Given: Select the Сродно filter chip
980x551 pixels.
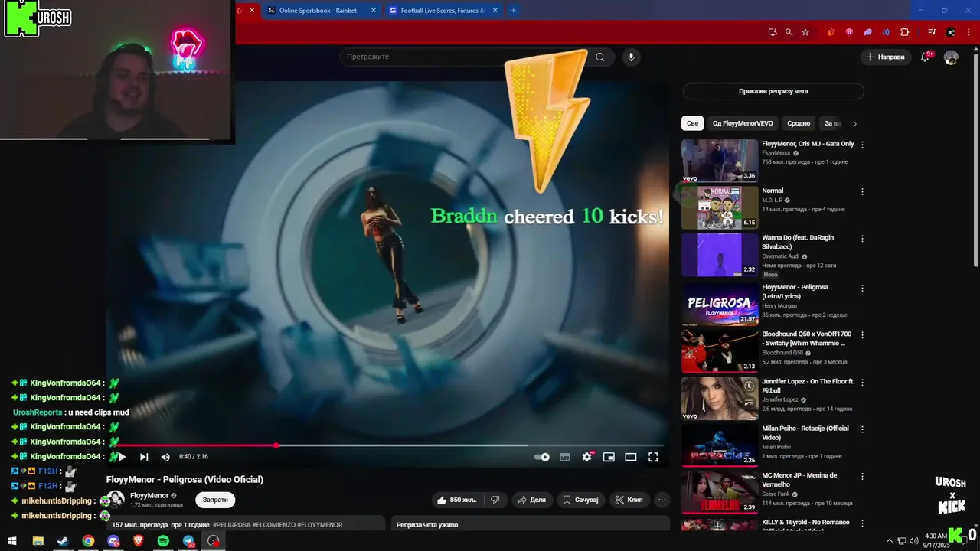Looking at the screenshot, I should point(799,123).
